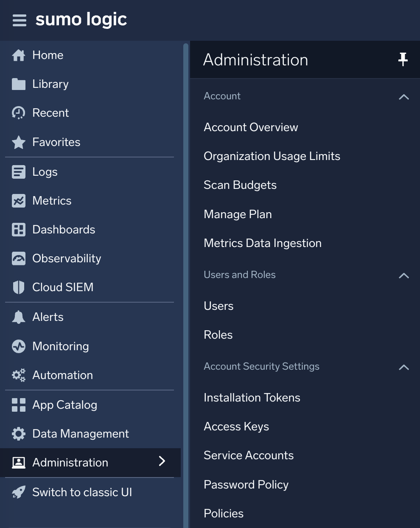Pin the Administration panel
This screenshot has height=528, width=420.
(x=403, y=59)
